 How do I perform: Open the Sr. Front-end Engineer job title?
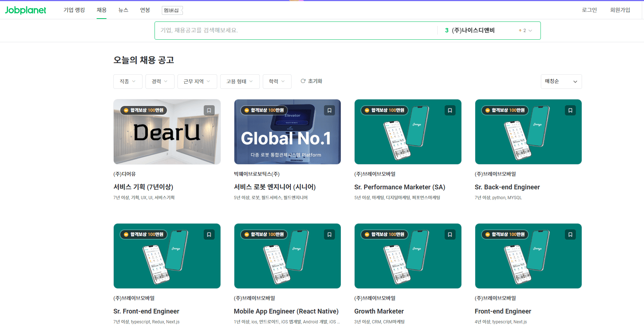click(146, 311)
